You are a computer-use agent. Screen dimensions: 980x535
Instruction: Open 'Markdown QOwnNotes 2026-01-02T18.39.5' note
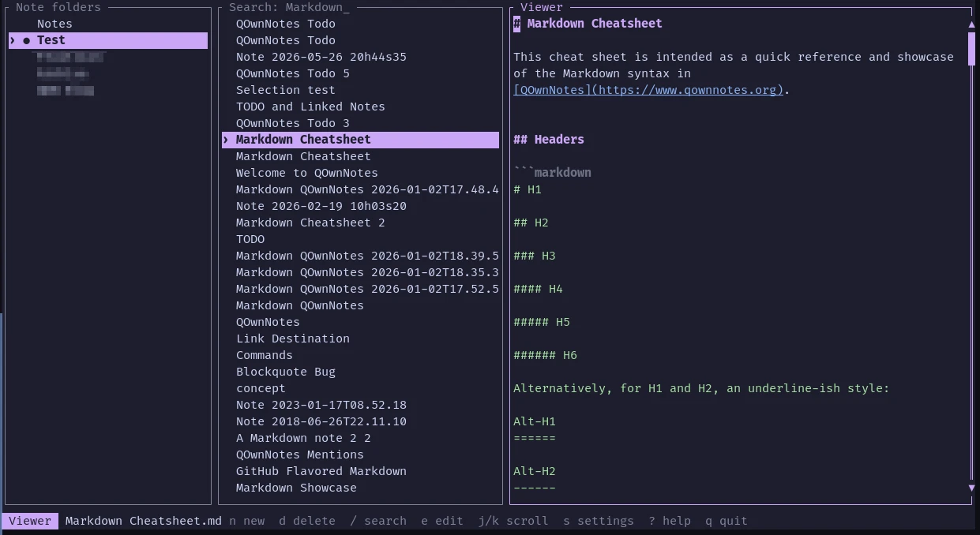(367, 256)
